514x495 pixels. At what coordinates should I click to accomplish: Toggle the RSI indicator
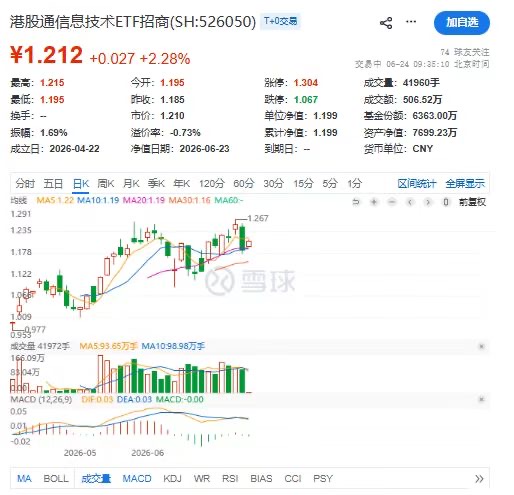pyautogui.click(x=230, y=479)
